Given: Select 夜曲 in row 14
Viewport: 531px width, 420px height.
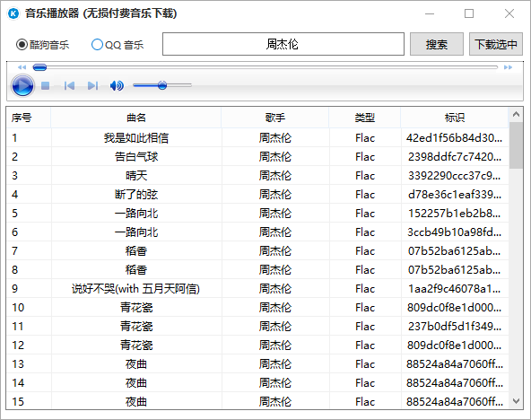Looking at the screenshot, I should 136,383.
